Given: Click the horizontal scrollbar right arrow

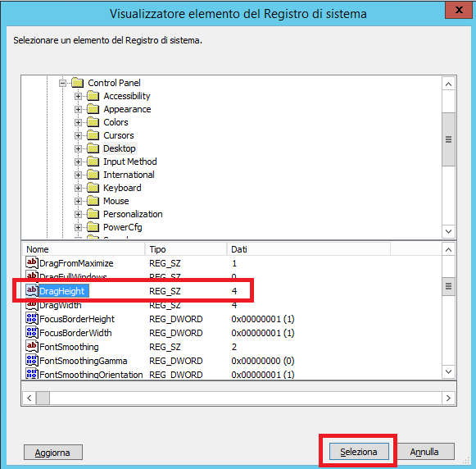Looking at the screenshot, I should click(448, 398).
